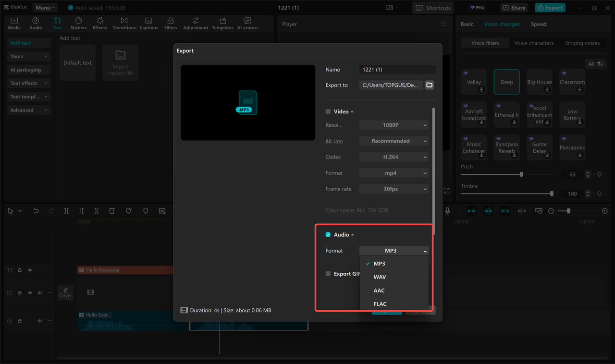The height and width of the screenshot is (364, 615).
Task: Open the Resolution dropdown showing 1080P
Action: tap(394, 125)
